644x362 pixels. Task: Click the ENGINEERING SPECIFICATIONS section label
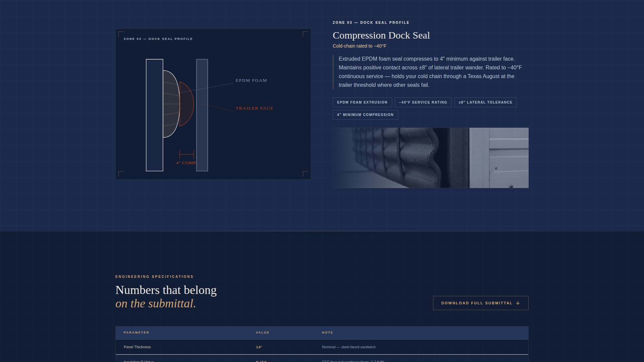point(154,277)
